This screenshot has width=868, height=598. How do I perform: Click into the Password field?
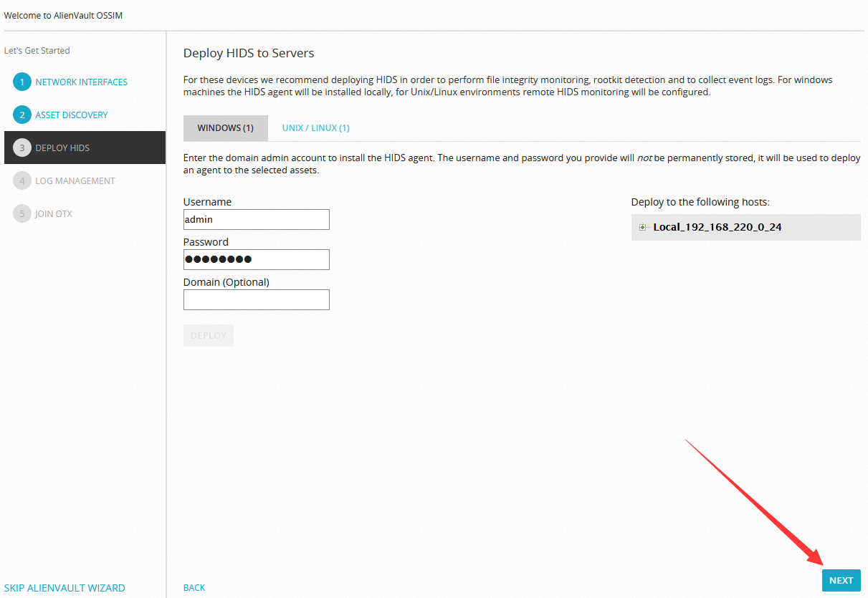click(257, 259)
